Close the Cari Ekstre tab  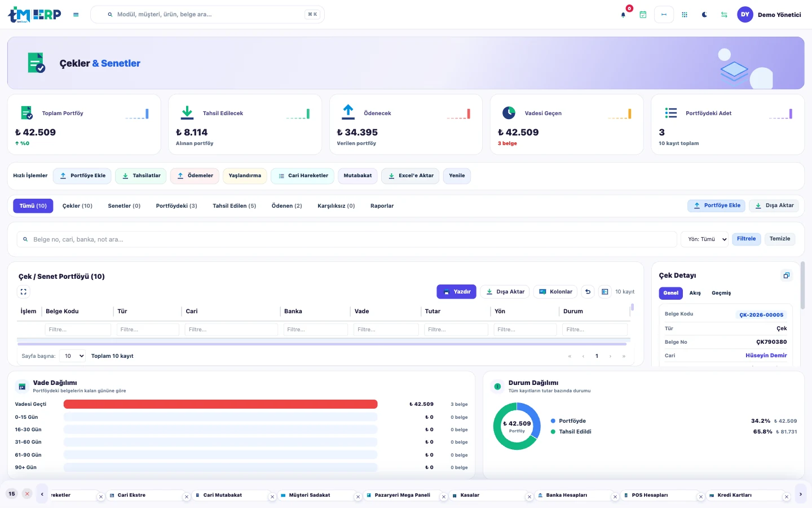coord(187,497)
